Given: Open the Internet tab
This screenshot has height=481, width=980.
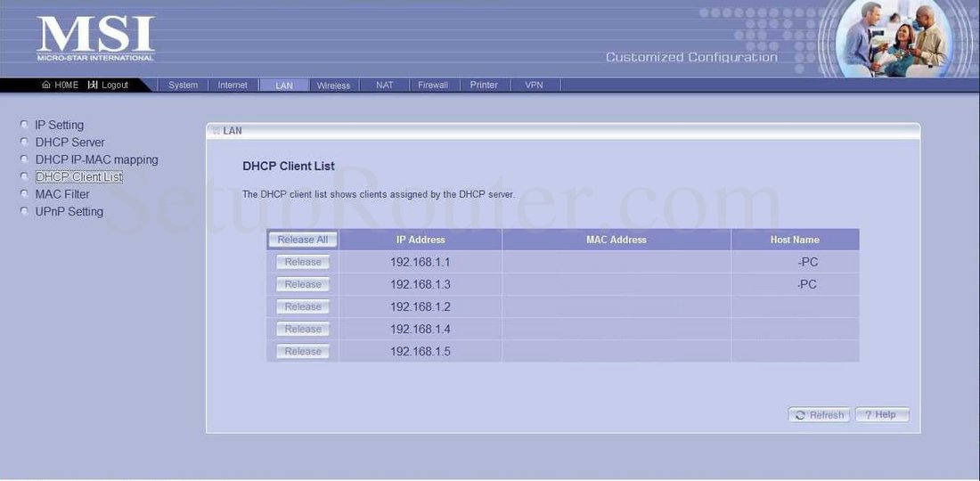Looking at the screenshot, I should (233, 85).
